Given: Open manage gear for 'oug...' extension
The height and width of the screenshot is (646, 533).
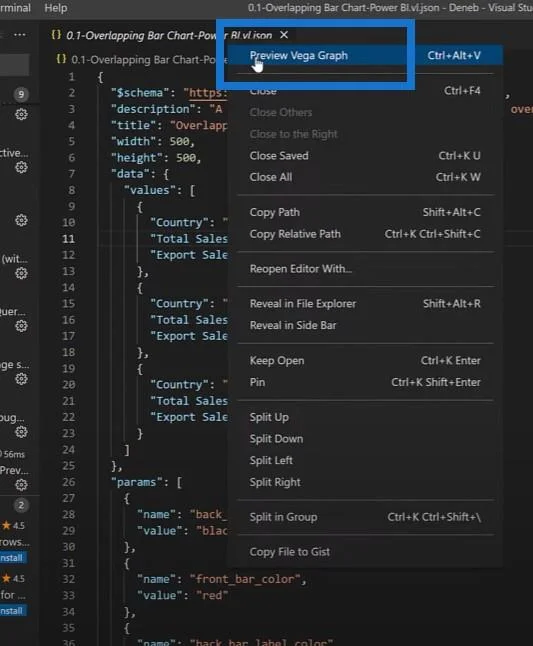Looking at the screenshot, I should click(21, 432).
